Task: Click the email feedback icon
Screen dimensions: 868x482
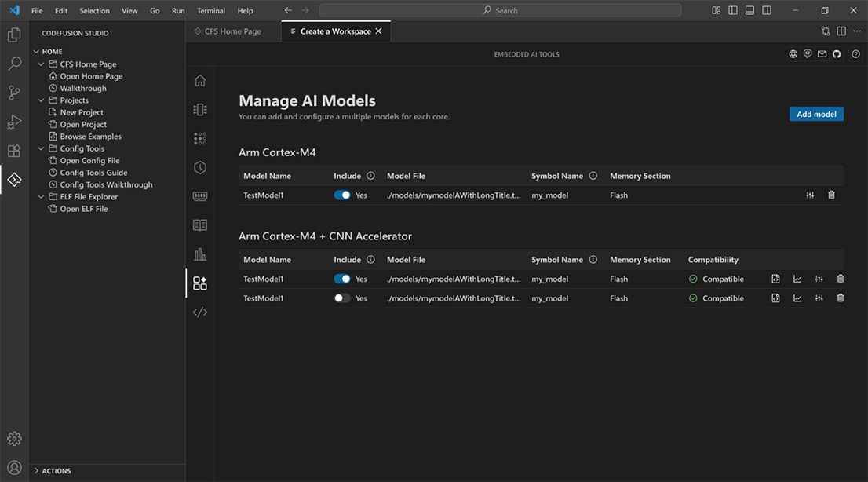Action: click(x=821, y=53)
